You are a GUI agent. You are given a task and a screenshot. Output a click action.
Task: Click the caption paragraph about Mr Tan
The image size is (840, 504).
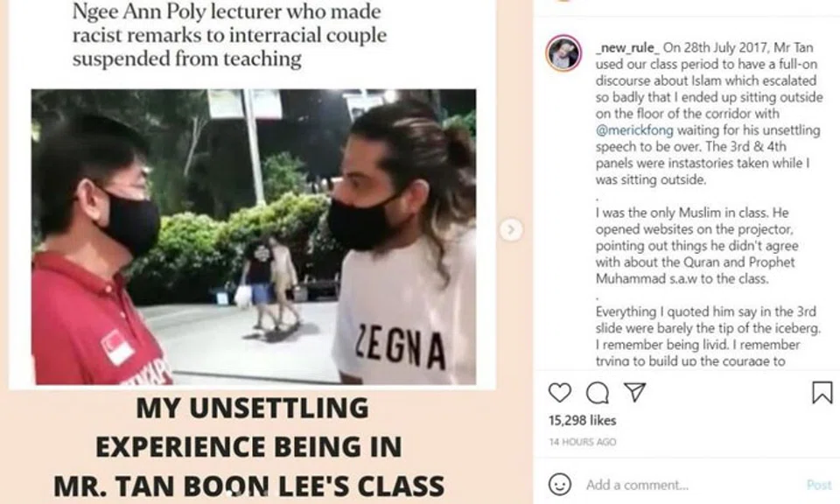click(709, 114)
